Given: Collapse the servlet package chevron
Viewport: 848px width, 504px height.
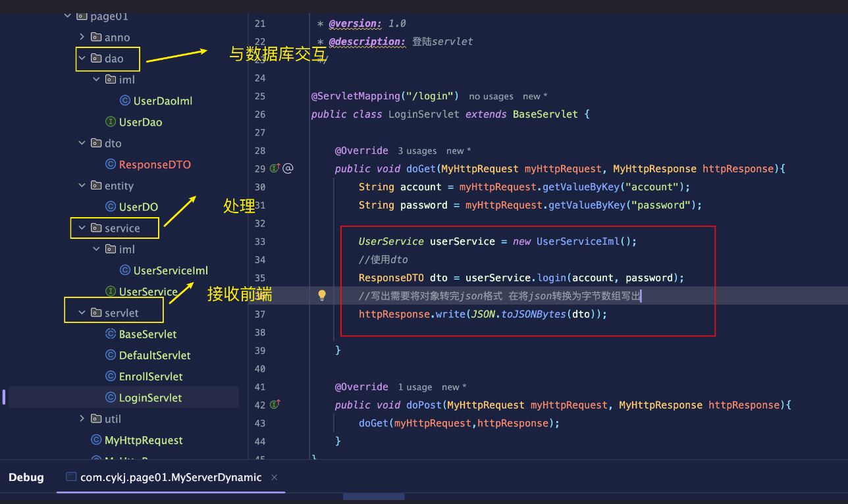Looking at the screenshot, I should pos(82,313).
